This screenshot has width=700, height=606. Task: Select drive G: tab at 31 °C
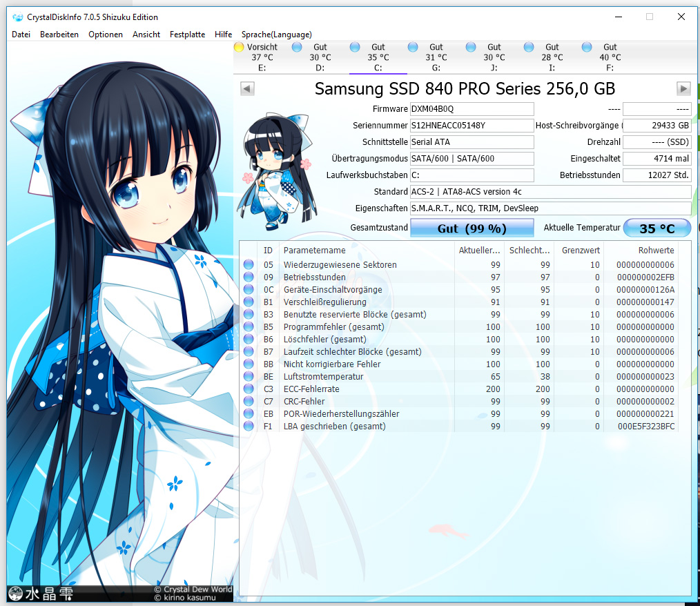pyautogui.click(x=436, y=57)
